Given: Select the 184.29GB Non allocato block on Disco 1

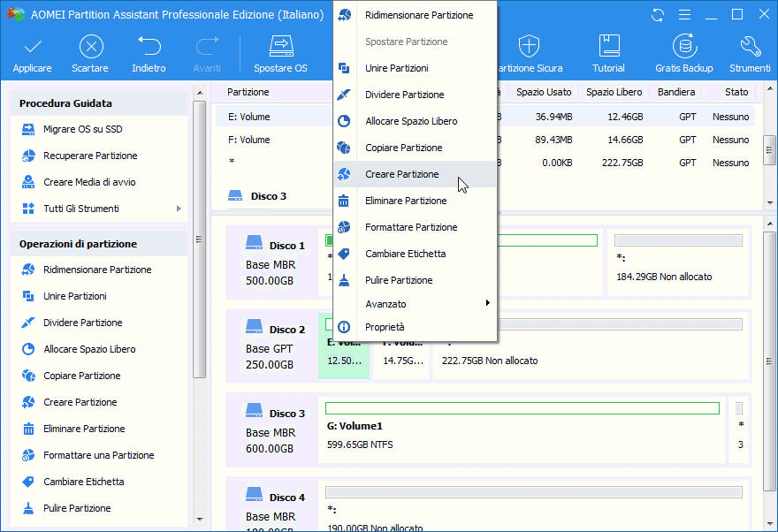Looking at the screenshot, I should 678,262.
